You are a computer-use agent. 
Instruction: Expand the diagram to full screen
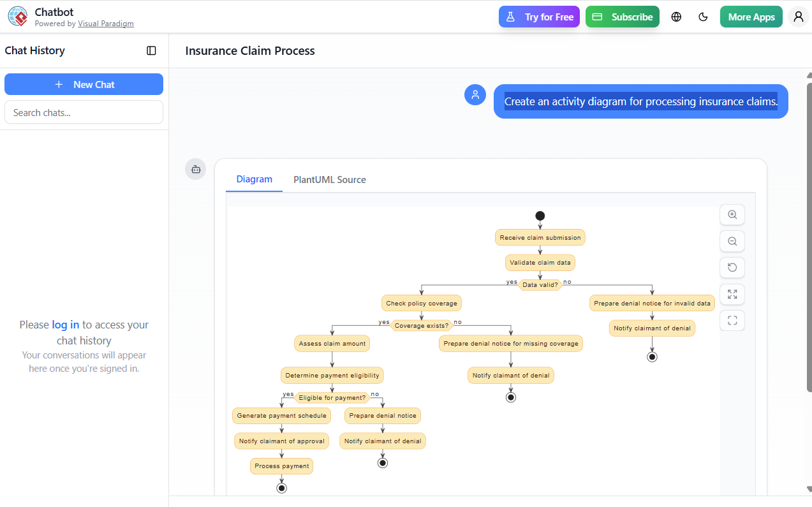(x=732, y=294)
